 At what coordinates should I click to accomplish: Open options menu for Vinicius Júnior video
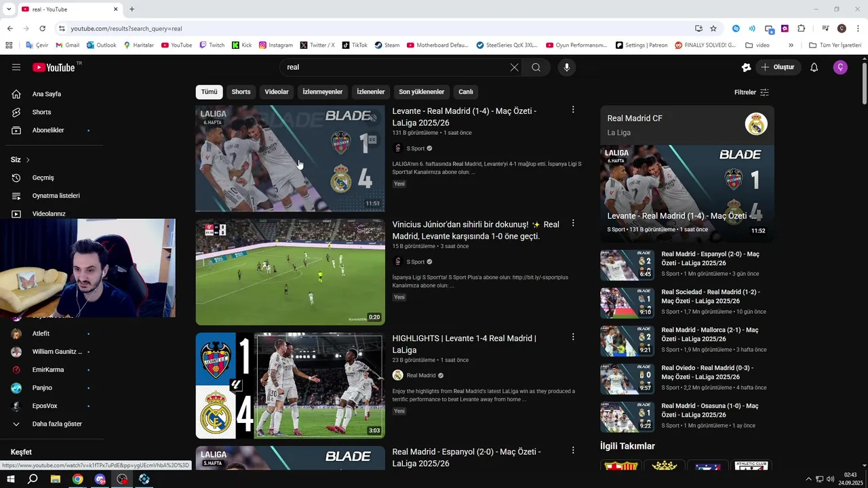573,223
